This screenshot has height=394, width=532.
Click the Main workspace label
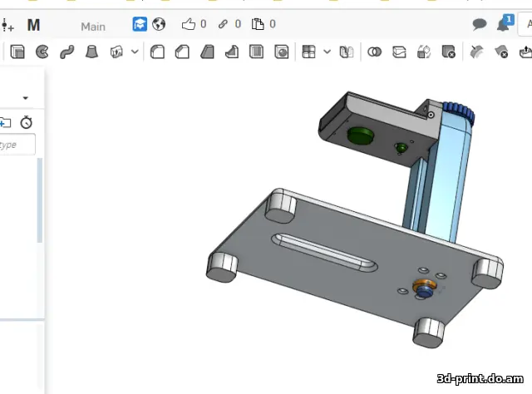pos(93,27)
